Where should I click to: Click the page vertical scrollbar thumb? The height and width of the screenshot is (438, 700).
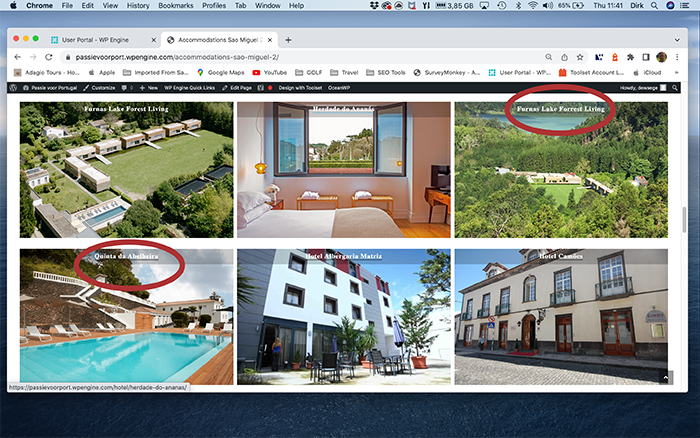pyautogui.click(x=683, y=219)
